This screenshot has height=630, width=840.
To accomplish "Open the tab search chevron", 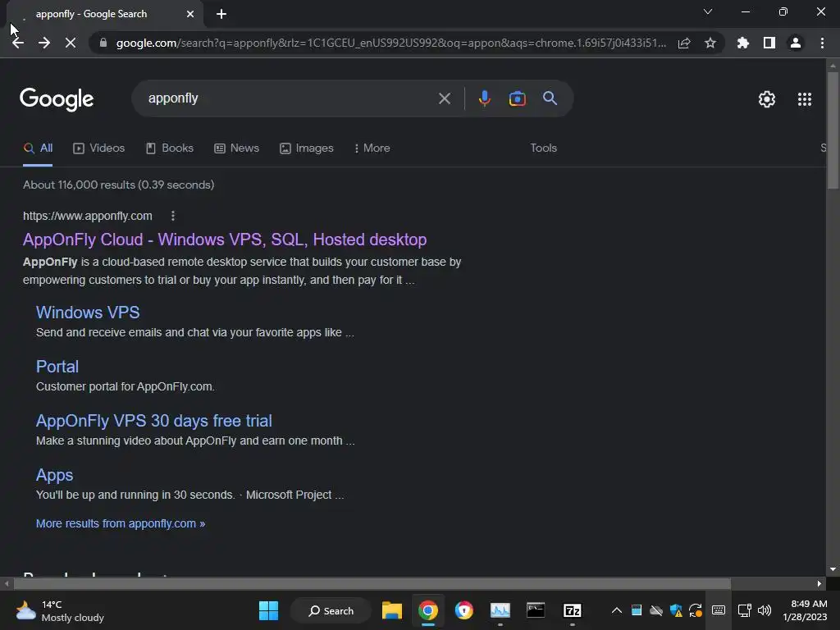I will coord(708,11).
